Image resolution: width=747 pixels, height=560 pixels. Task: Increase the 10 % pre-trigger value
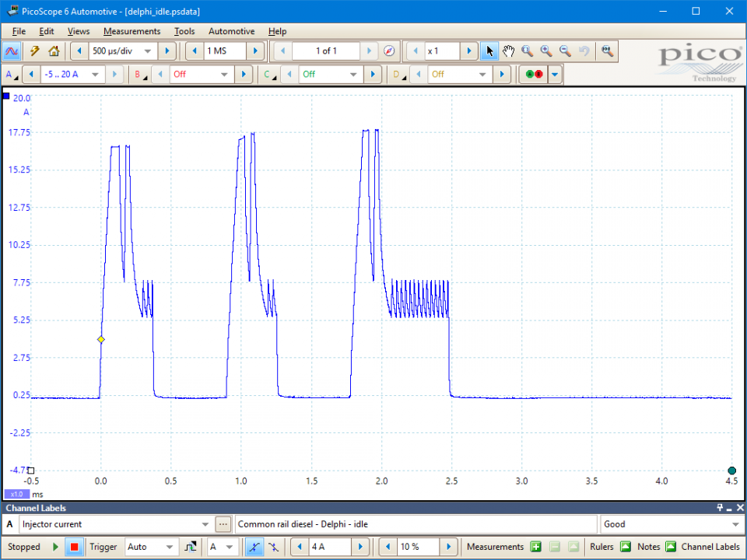coord(449,547)
